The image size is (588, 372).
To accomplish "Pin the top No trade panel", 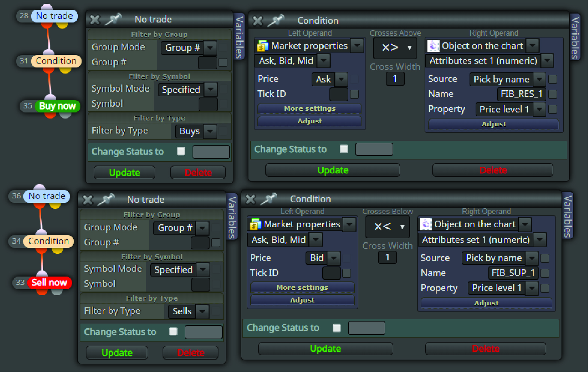I will (113, 20).
